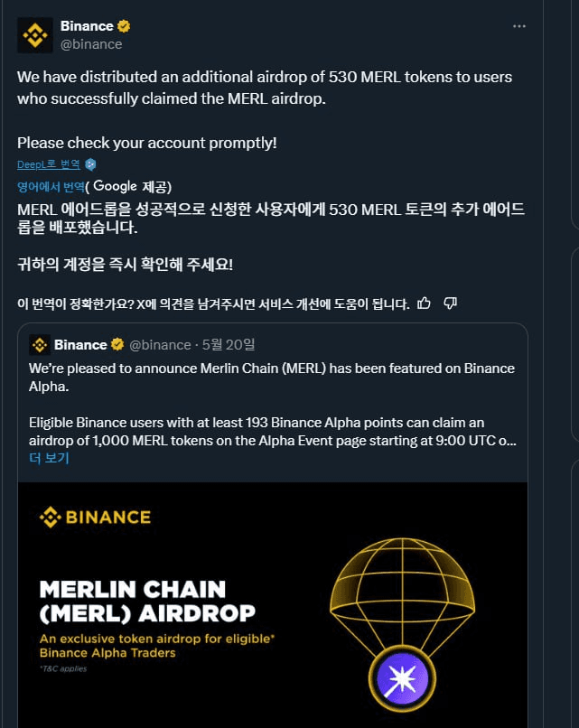
Task: Expand the quoted tweet with "더 보기"
Action: click(49, 458)
